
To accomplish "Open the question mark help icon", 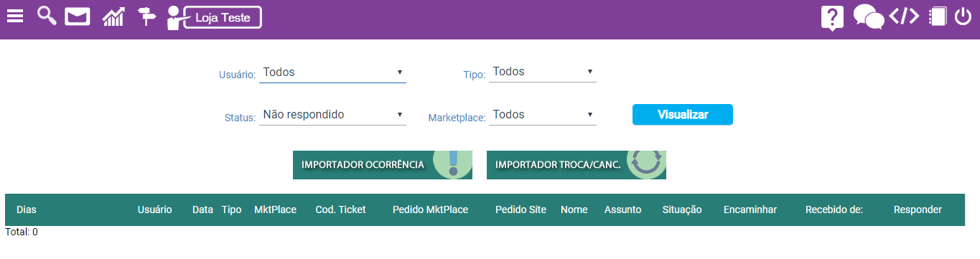I will (x=832, y=18).
